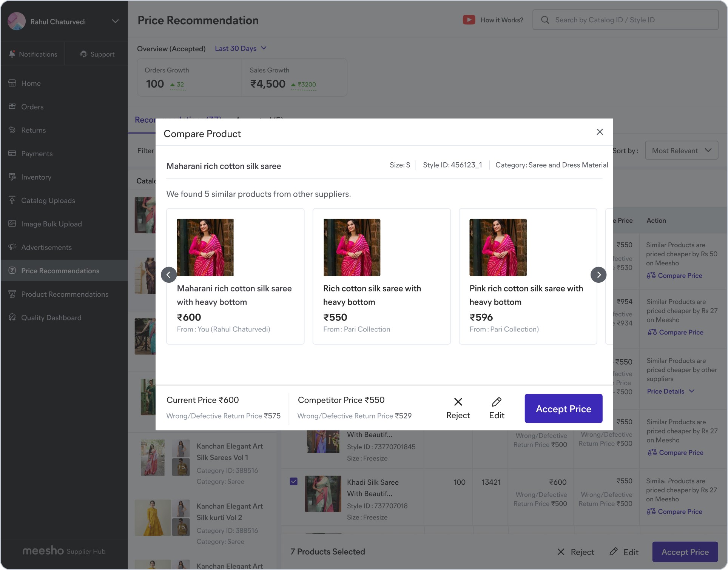The height and width of the screenshot is (570, 728).
Task: Close the Compare Product dialog
Action: (600, 132)
